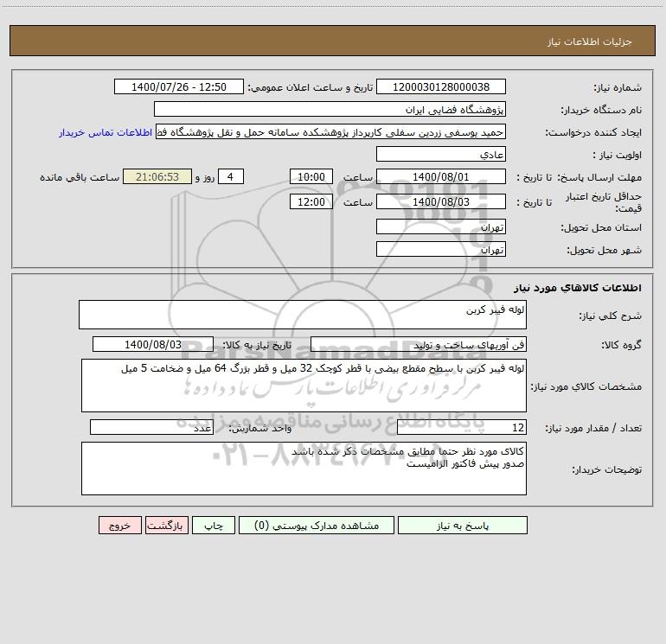This screenshot has height=644, width=666.
Task: Click the label ایجاد کننده درخواست
Action: pos(593,132)
